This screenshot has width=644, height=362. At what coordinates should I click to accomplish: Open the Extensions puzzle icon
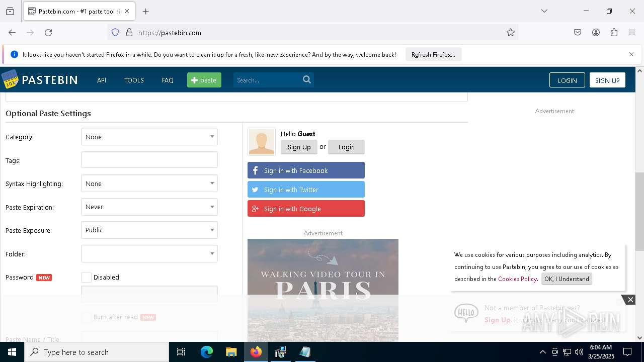[x=614, y=33]
